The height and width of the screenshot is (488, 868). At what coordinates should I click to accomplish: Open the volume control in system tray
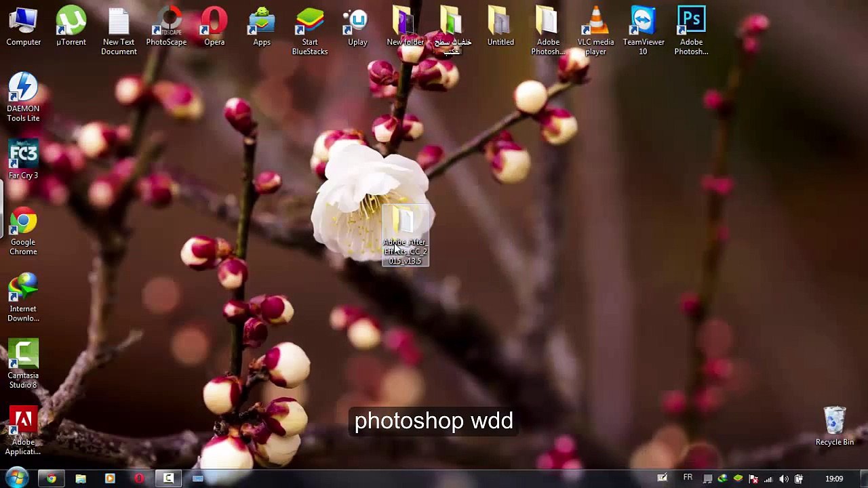pyautogui.click(x=784, y=479)
